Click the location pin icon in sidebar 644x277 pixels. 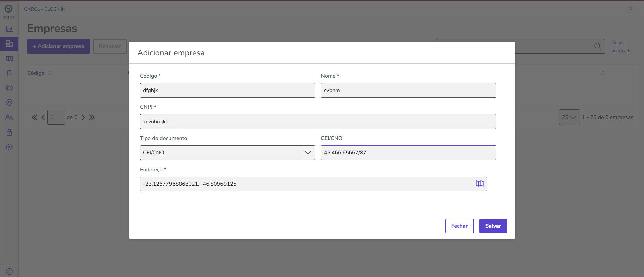[x=9, y=103]
